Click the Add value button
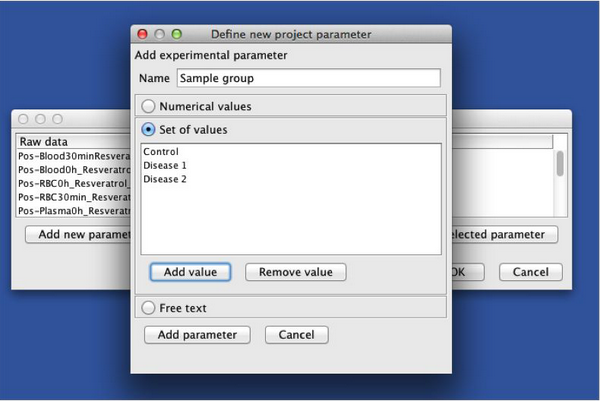The height and width of the screenshot is (401, 600). coord(190,272)
